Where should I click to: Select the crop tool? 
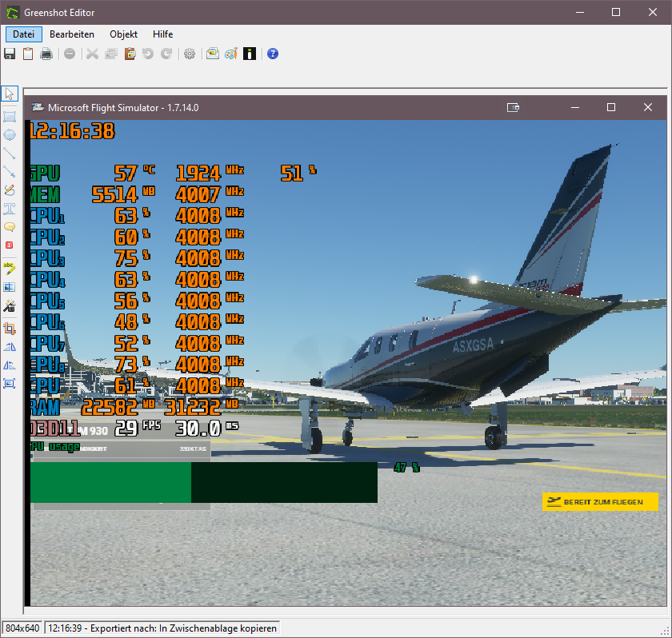(x=10, y=329)
